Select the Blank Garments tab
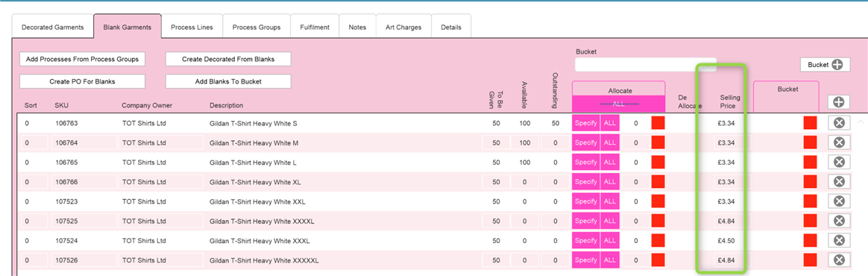The image size is (868, 276). pos(128,27)
